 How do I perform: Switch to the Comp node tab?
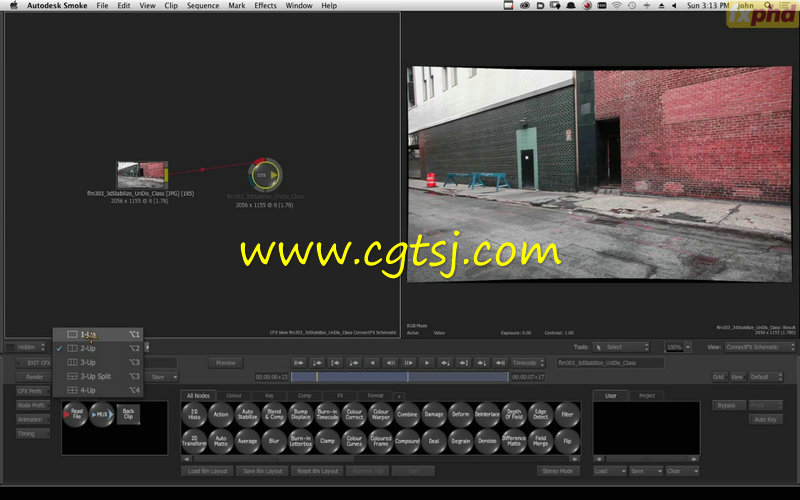click(305, 396)
